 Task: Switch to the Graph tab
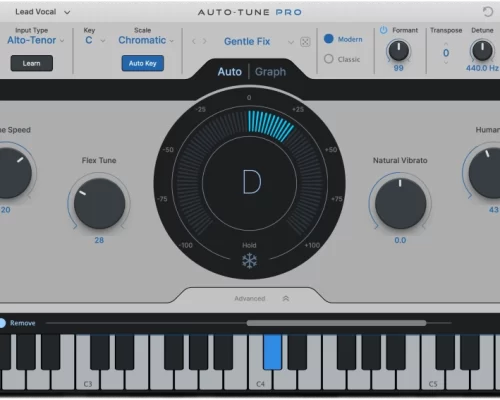pos(270,72)
